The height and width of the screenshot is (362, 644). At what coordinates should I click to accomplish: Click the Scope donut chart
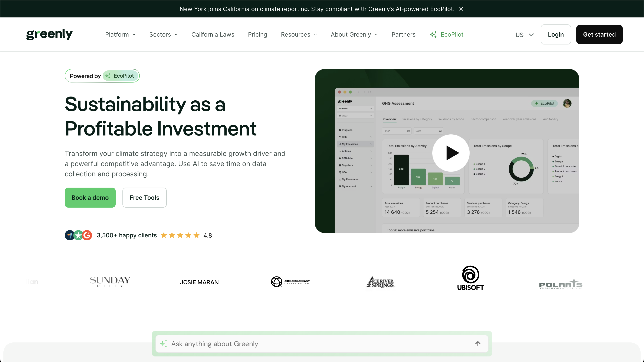[x=521, y=169]
